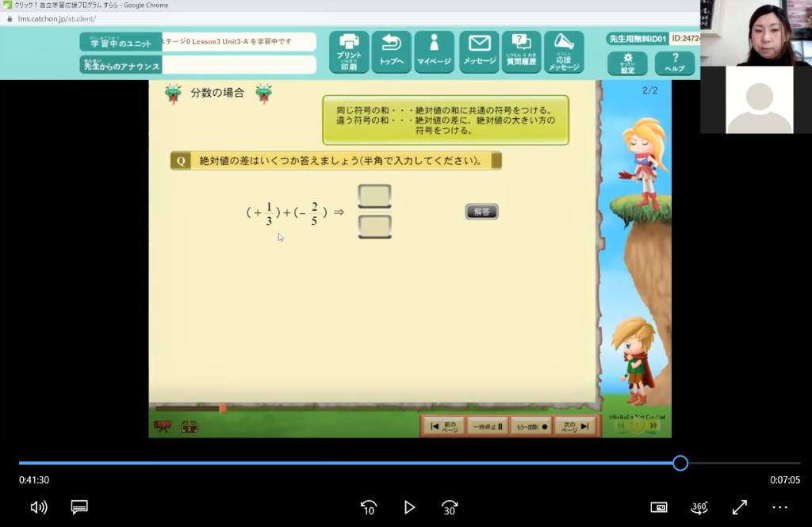Viewport: 812px width, 527px height.
Task: Click the 応援メッセージ megaphone icon
Action: pos(564,52)
